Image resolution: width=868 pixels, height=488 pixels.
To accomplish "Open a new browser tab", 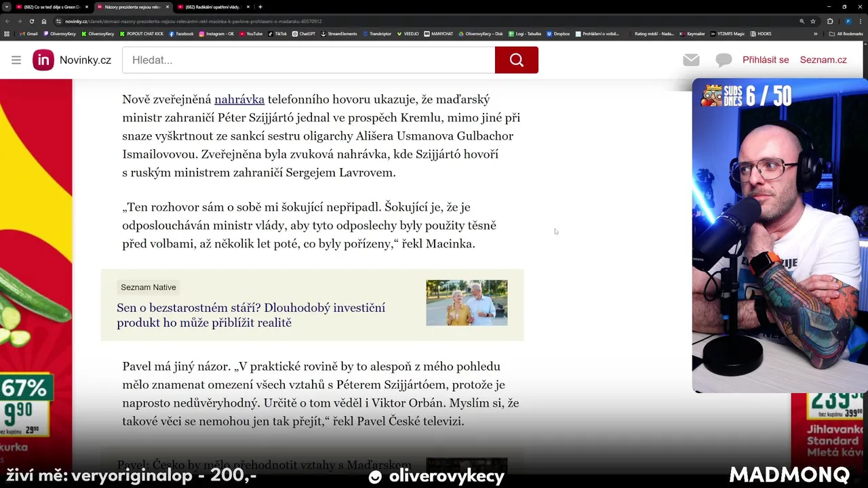I will tap(260, 7).
